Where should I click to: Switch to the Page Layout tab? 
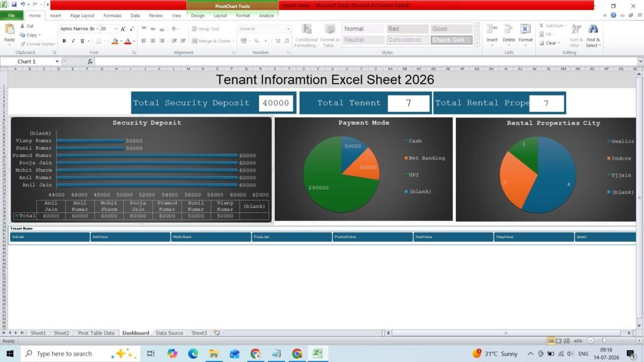(82, 16)
